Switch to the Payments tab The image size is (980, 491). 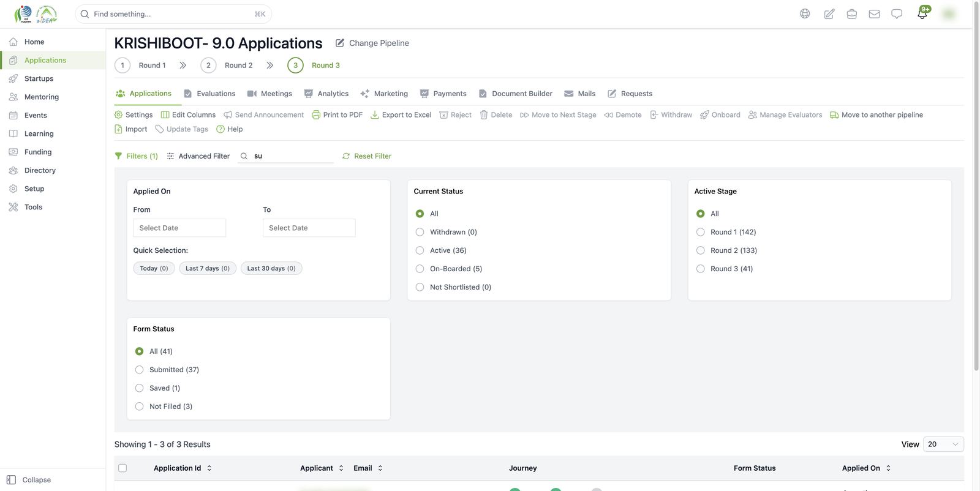443,94
